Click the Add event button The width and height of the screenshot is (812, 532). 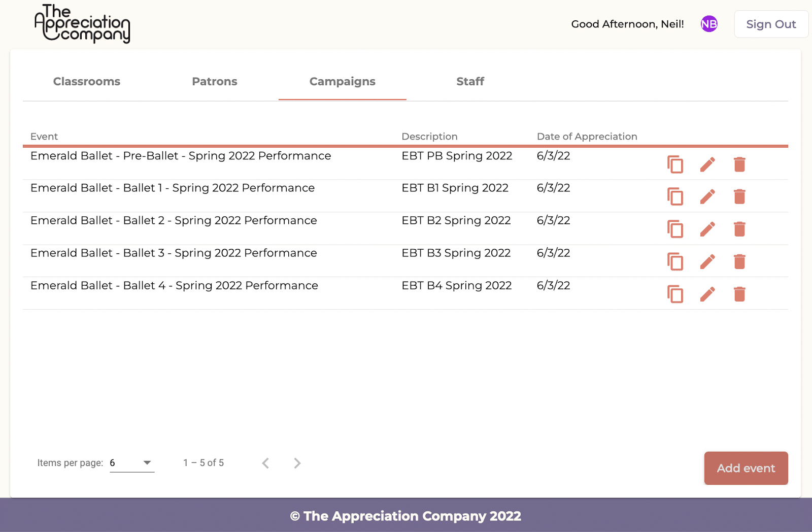tap(746, 468)
